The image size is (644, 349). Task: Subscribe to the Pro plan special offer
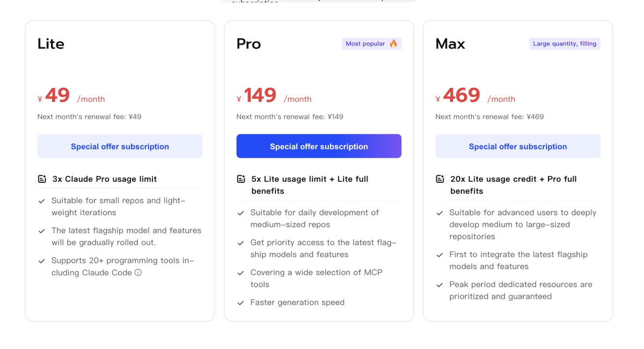tap(319, 146)
